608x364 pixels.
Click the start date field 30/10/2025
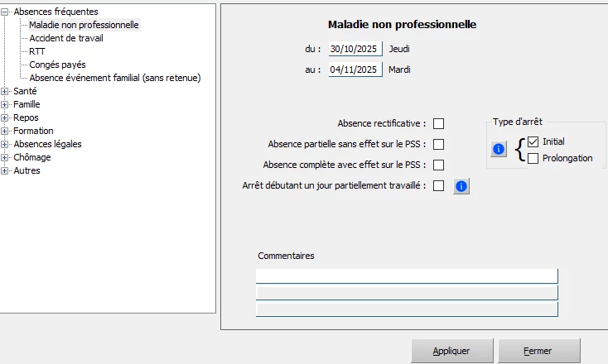(355, 49)
